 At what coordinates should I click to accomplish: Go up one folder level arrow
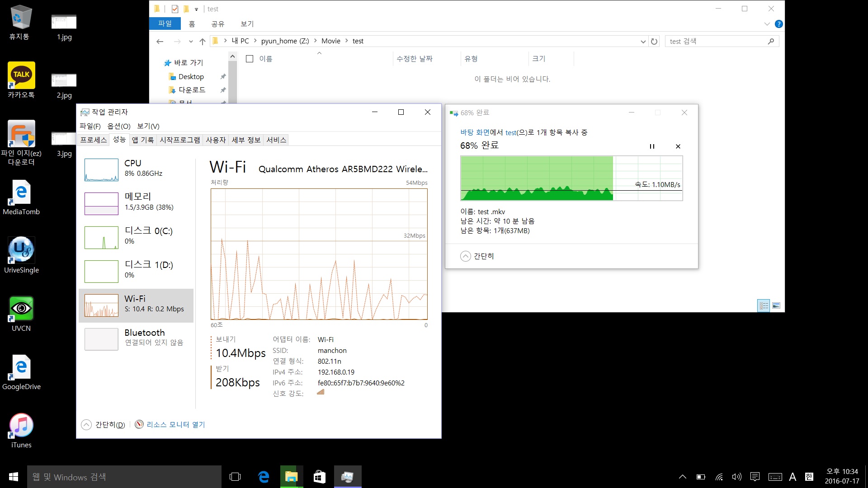pyautogui.click(x=203, y=41)
